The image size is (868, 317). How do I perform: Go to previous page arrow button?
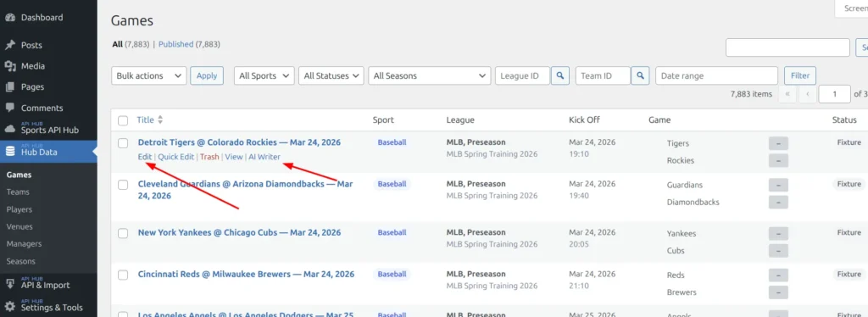(x=808, y=94)
